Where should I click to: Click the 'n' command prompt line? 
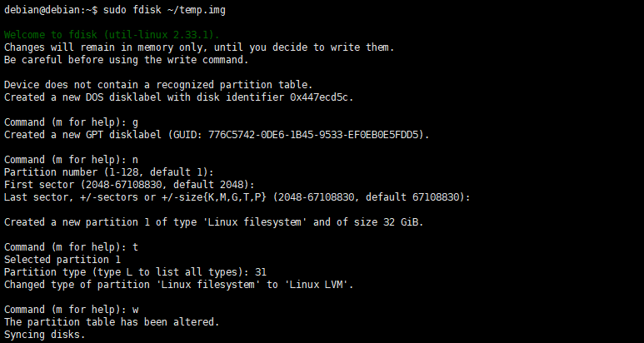coord(72,159)
